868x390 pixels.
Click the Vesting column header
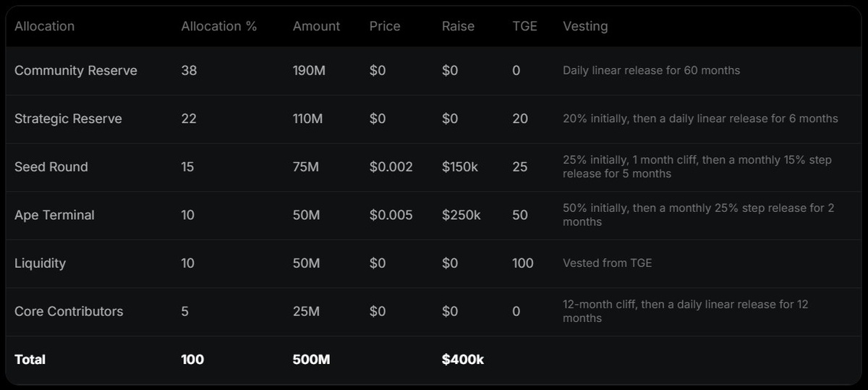(585, 26)
